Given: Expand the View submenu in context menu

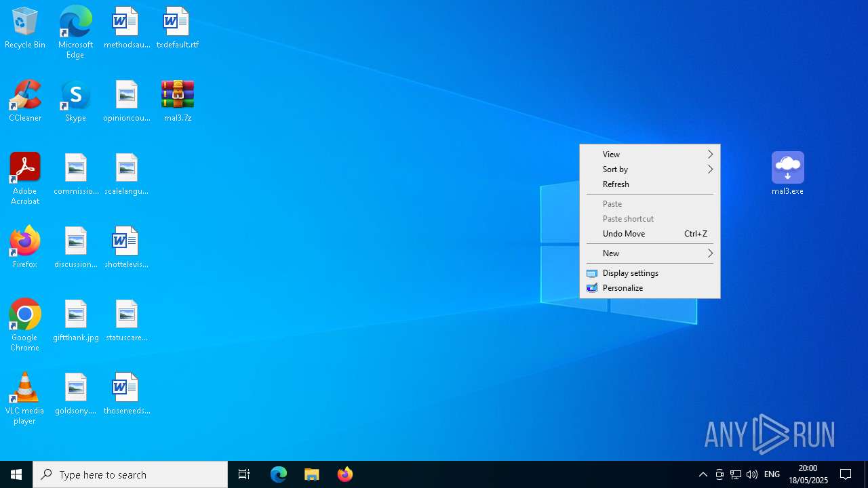Looking at the screenshot, I should coord(650,155).
